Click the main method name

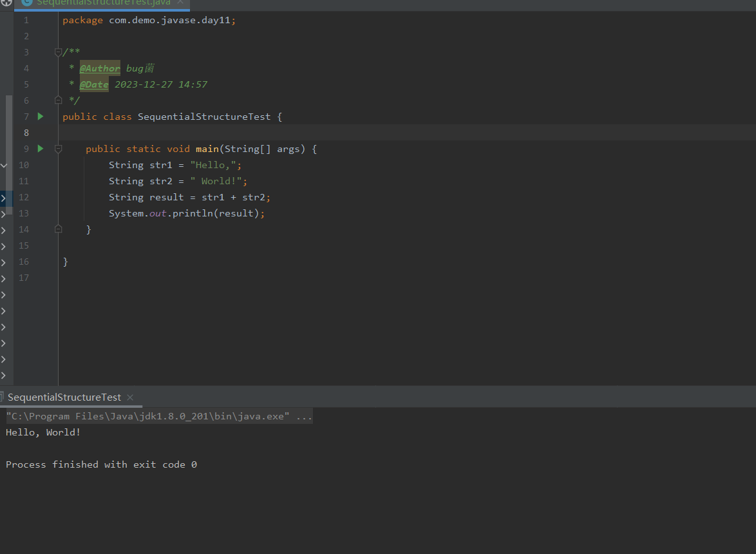207,149
